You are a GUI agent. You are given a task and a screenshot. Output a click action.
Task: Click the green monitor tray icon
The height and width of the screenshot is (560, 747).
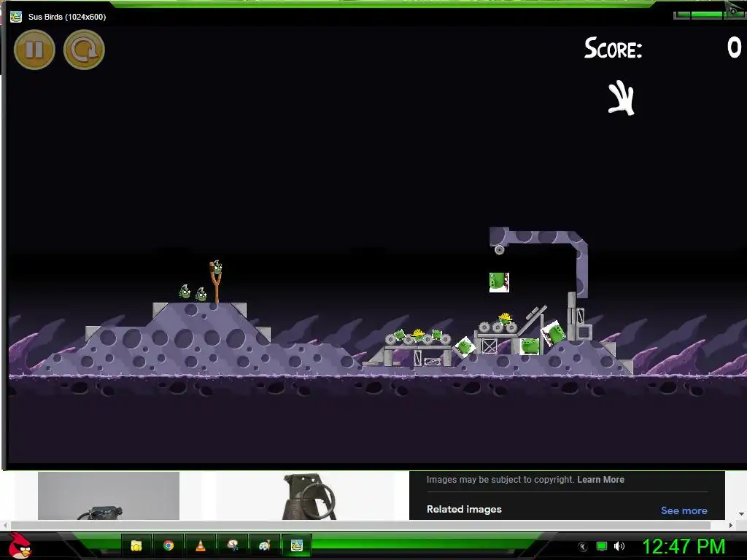(x=602, y=546)
